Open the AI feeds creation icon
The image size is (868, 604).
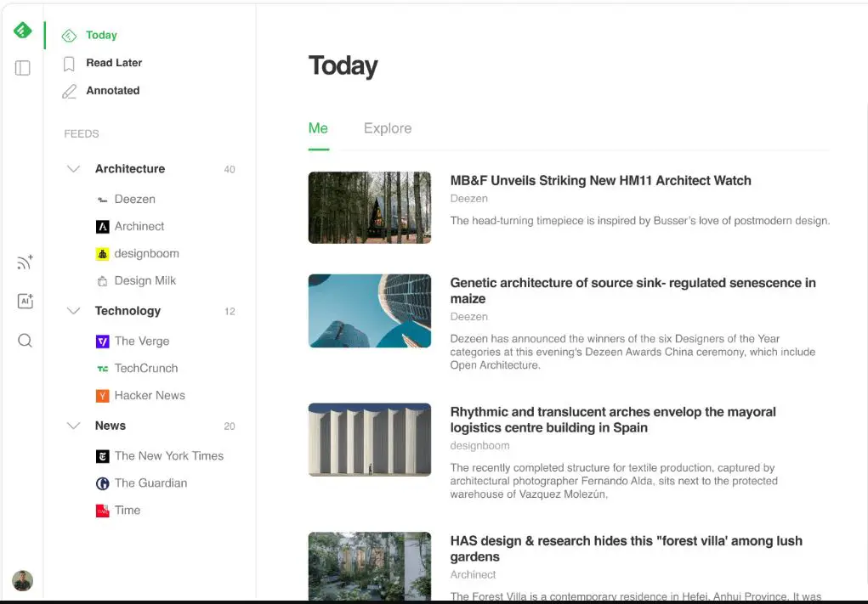(x=25, y=301)
